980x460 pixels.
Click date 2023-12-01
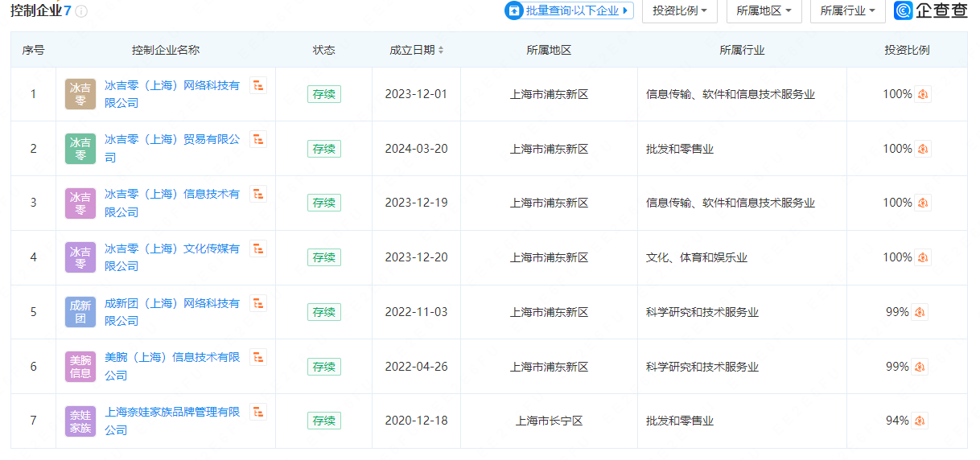[416, 94]
